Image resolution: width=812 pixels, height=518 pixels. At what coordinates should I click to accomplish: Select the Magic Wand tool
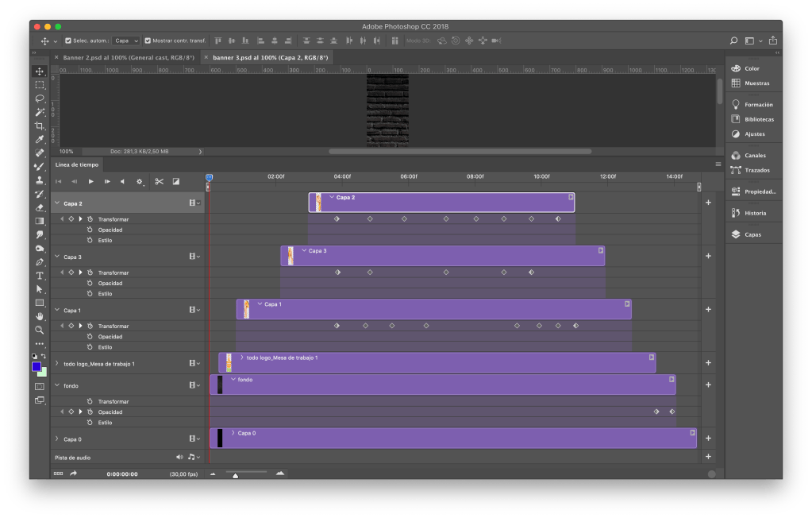pos(40,112)
